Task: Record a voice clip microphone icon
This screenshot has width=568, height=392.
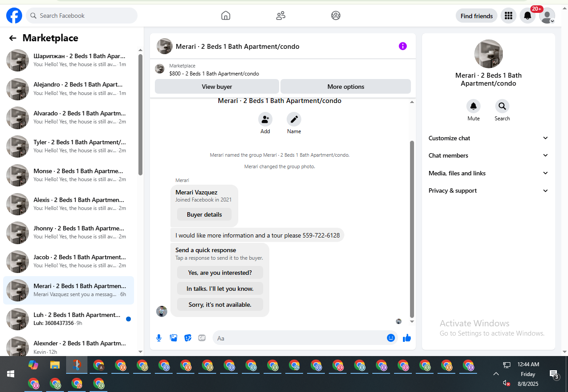Action: 159,338
